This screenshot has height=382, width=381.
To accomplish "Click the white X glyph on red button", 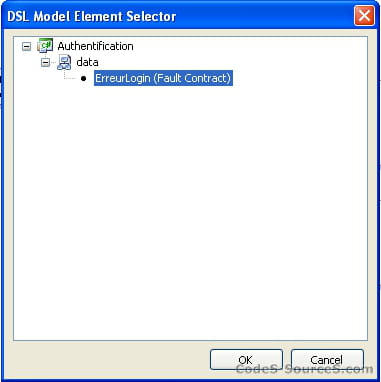I will tap(364, 16).
